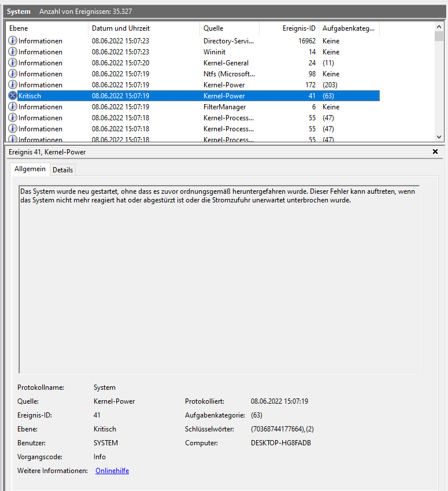Sort by Quelle column header
This screenshot has width=448, height=491.
[x=229, y=28]
